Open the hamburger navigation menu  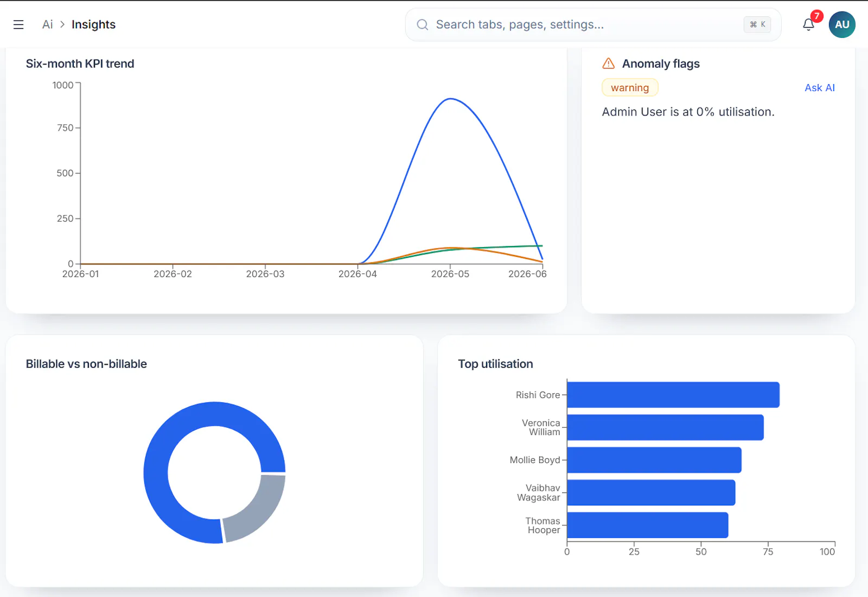(x=18, y=24)
